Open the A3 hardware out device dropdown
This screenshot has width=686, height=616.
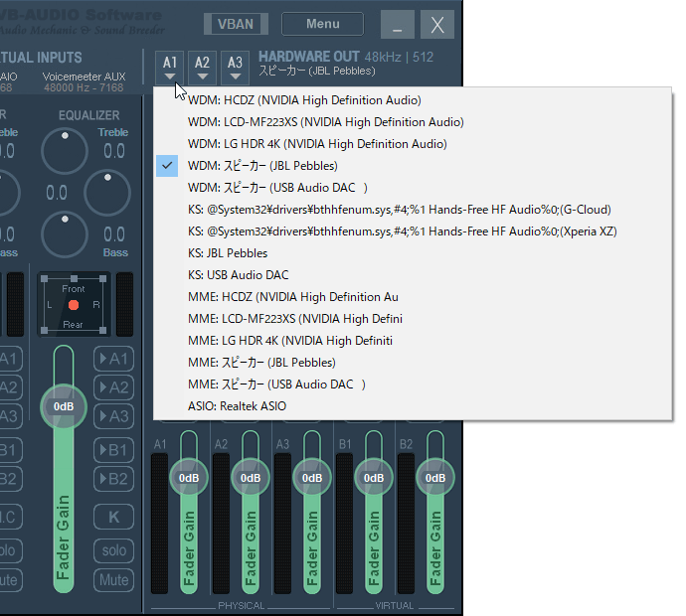(x=235, y=68)
